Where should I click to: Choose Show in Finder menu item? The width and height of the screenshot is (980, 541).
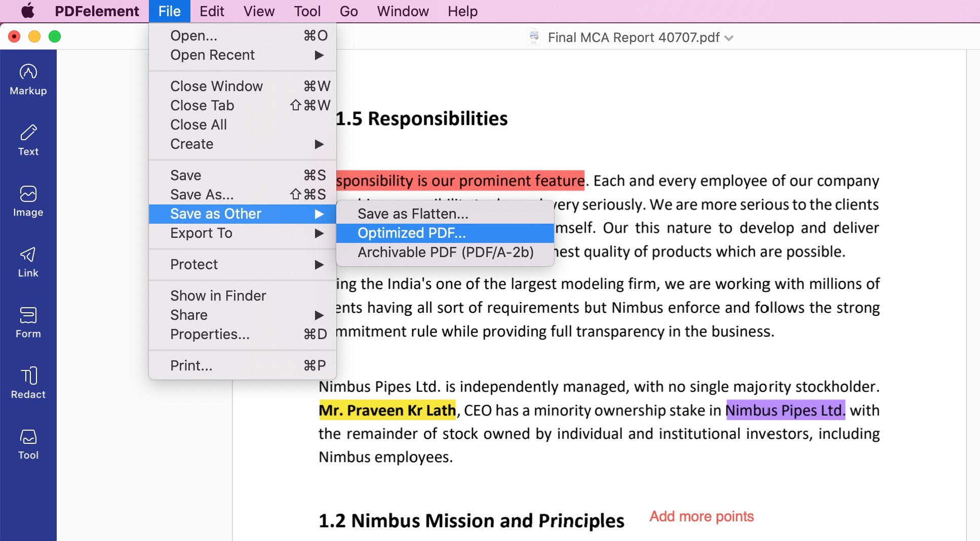[243, 296]
